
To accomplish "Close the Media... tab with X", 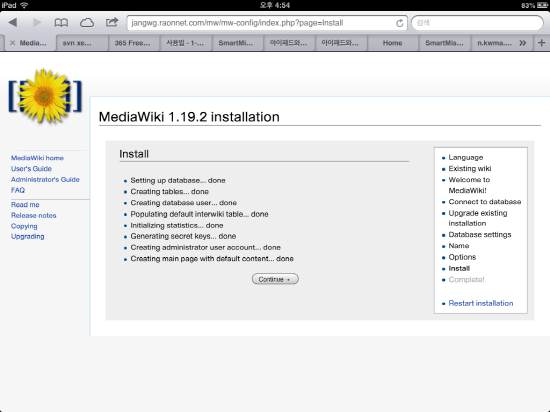I will pos(13,43).
